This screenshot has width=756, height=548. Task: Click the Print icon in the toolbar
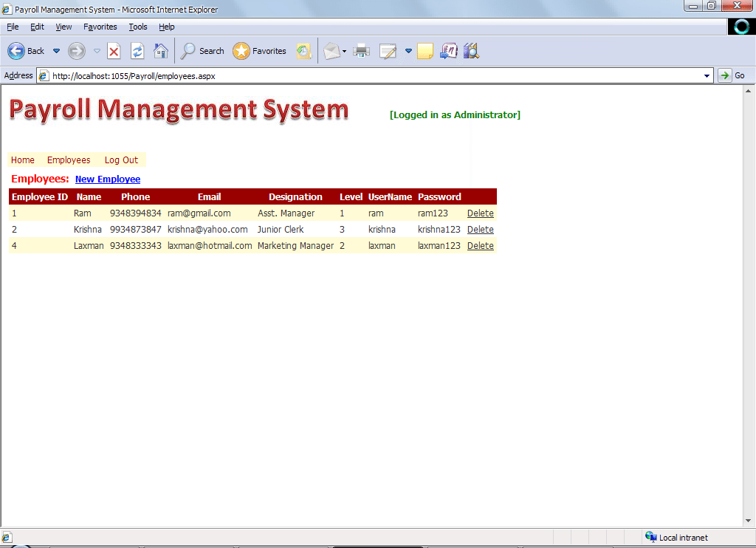tap(361, 51)
